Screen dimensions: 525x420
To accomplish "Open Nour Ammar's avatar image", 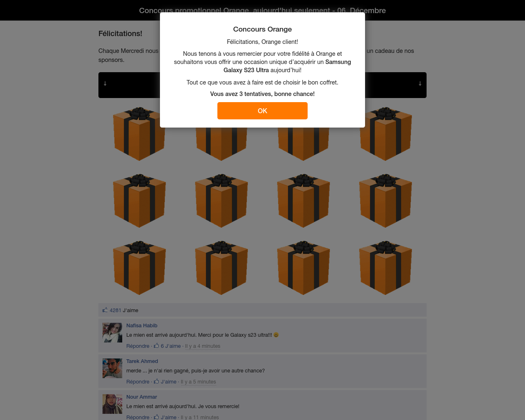I will [x=112, y=404].
